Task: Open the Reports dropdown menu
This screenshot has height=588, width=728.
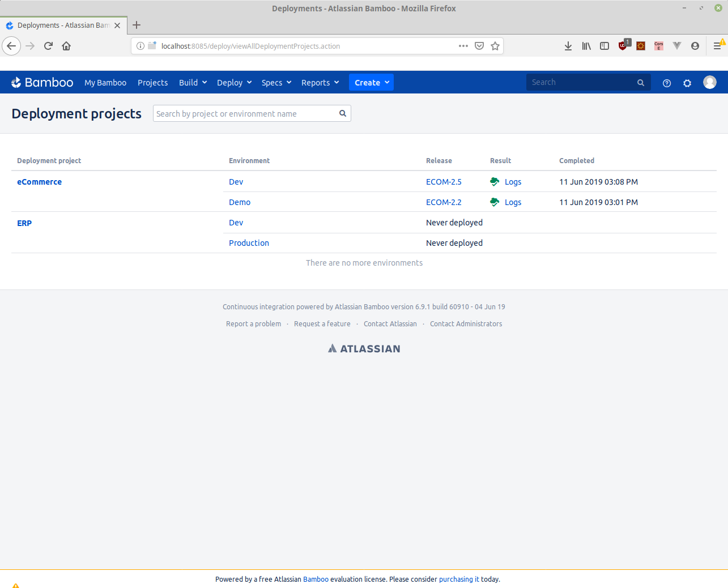Action: click(320, 83)
